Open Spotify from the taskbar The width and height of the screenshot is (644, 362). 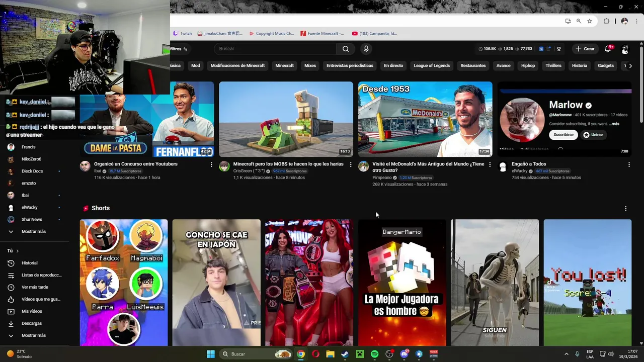[x=375, y=354]
